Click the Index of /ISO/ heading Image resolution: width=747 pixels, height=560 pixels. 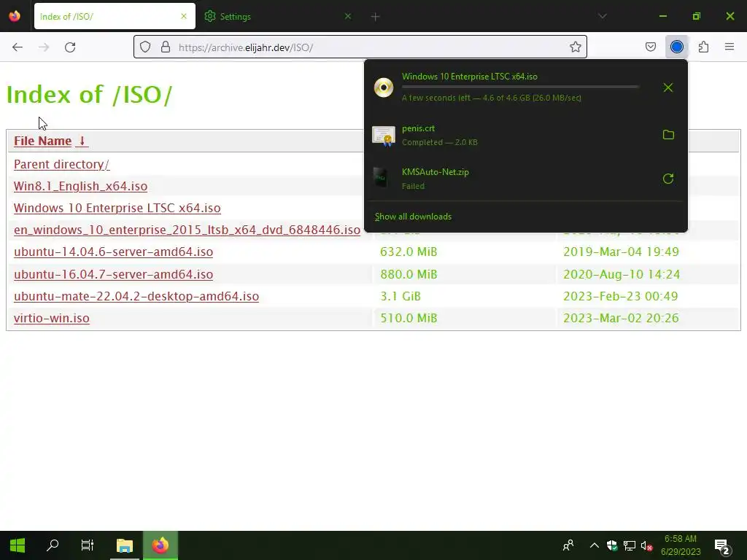point(89,95)
